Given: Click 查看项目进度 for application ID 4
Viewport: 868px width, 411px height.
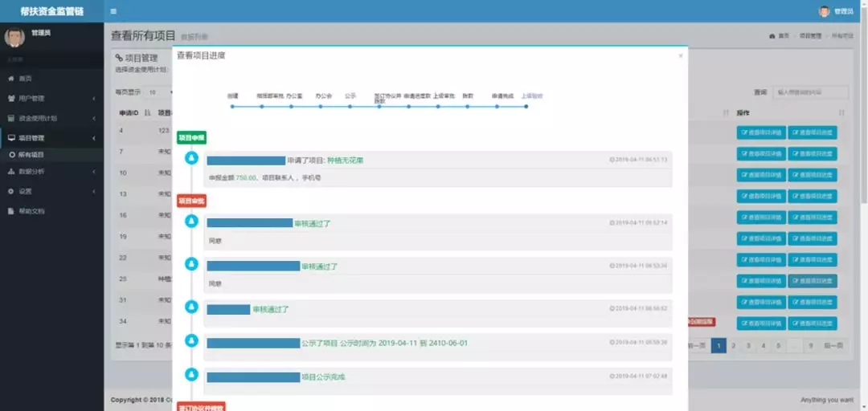Looking at the screenshot, I should [813, 132].
